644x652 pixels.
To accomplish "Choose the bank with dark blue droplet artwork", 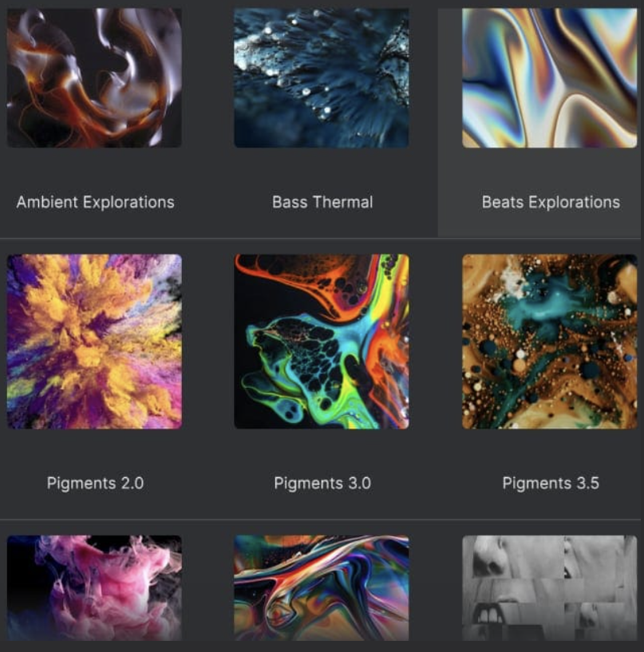I will pos(321,77).
